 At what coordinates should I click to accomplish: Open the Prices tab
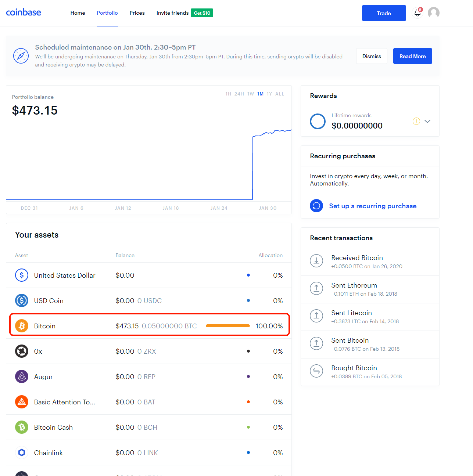click(137, 13)
